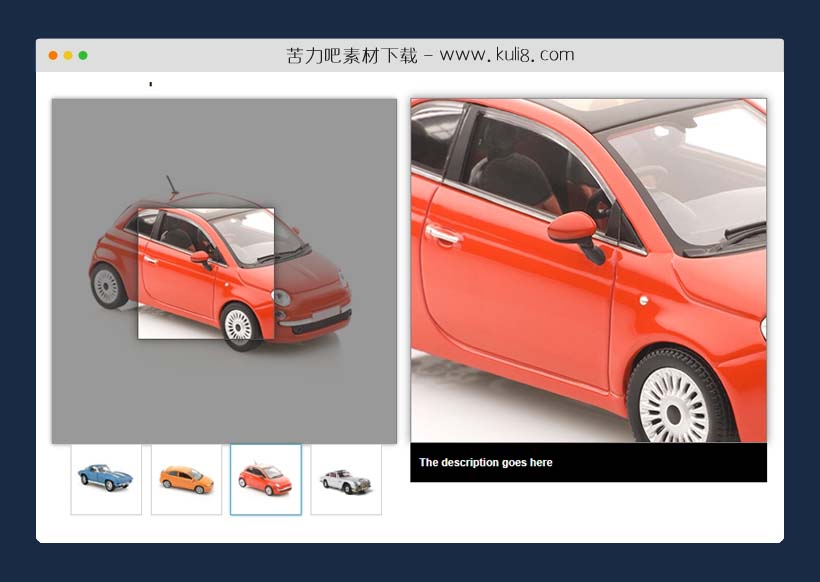The width and height of the screenshot is (820, 582).
Task: Click the antenna on the main car image
Action: point(172,186)
